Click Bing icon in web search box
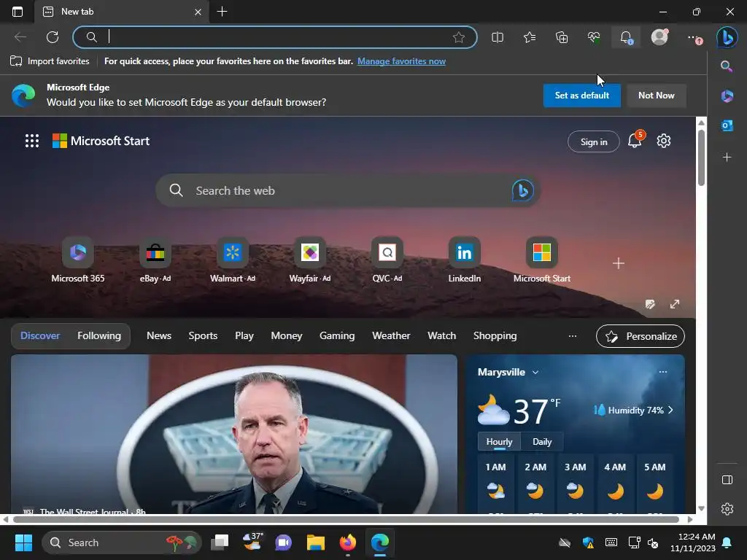 coord(522,190)
